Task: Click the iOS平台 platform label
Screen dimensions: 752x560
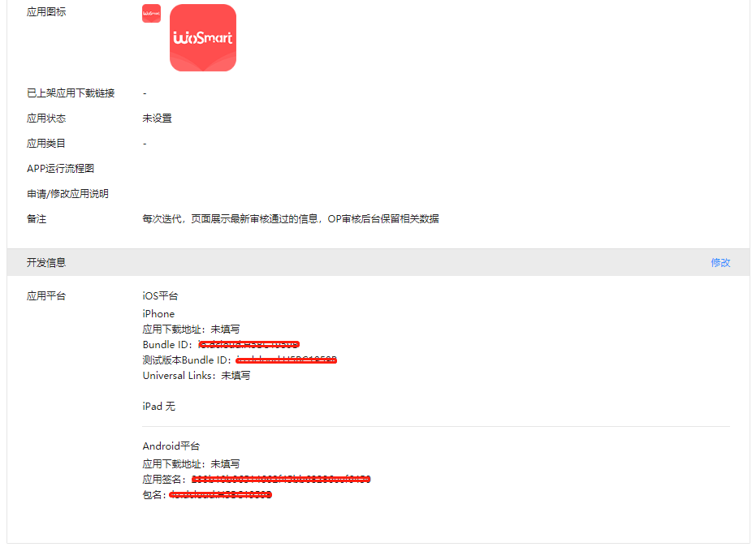Action: coord(159,295)
